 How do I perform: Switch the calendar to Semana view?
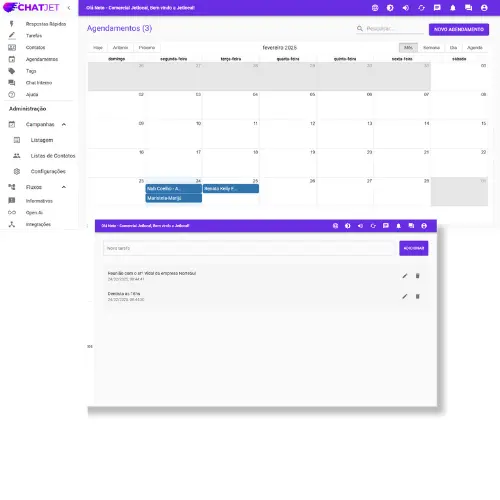[431, 48]
